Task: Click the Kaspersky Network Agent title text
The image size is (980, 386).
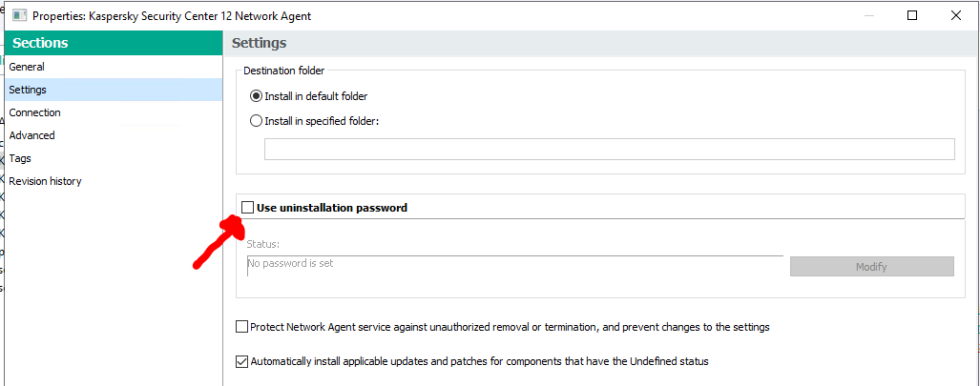Action: click(x=172, y=16)
